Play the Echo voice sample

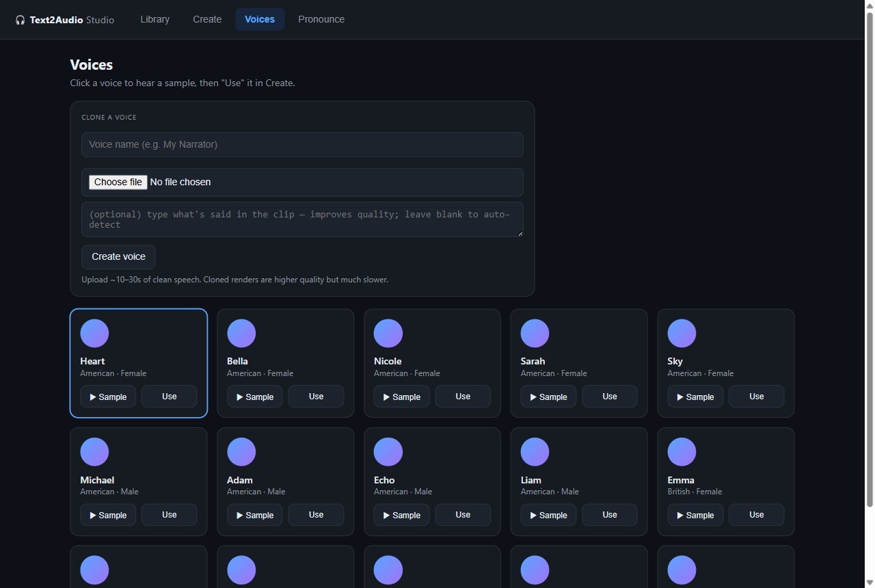coord(402,515)
